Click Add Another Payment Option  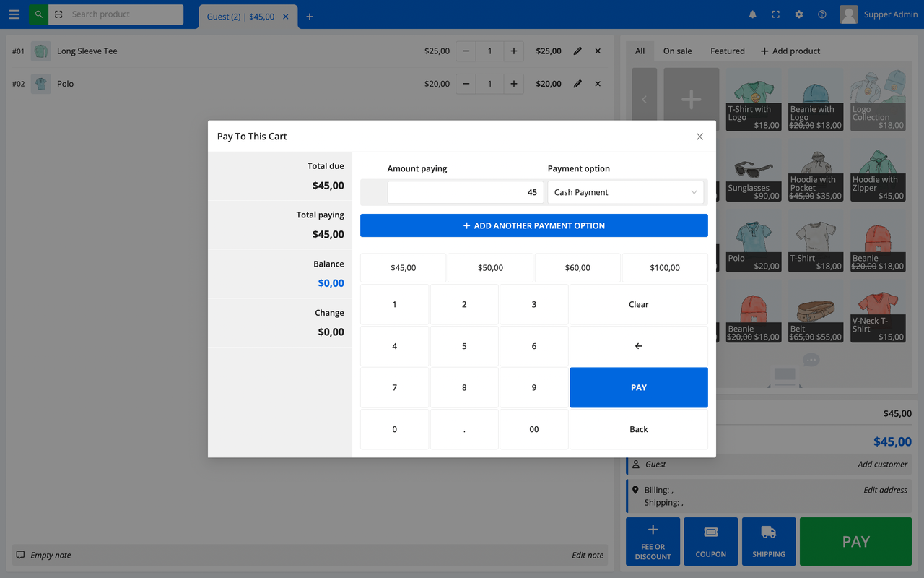[x=534, y=225]
